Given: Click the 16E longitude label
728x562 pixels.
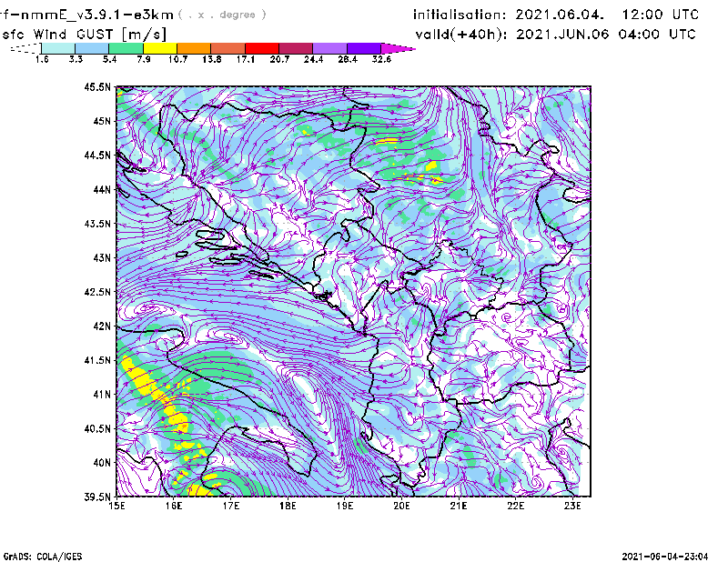Looking at the screenshot, I should tap(174, 506).
